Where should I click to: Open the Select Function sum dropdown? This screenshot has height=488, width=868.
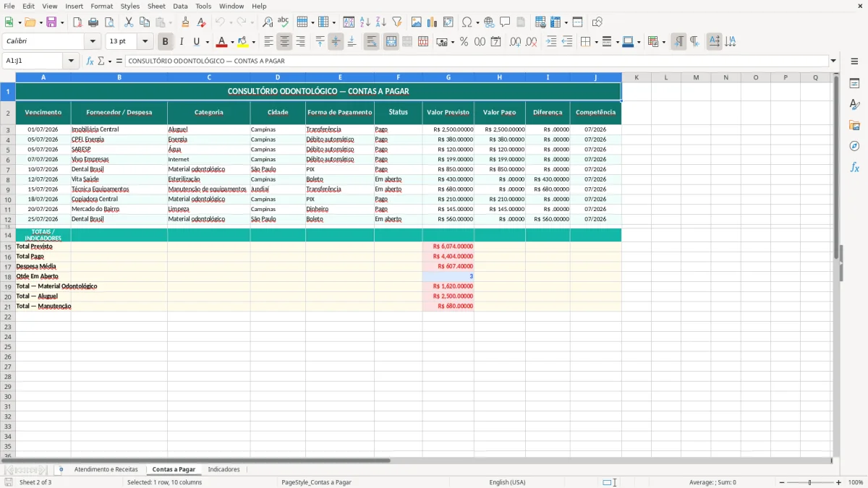[x=111, y=61]
